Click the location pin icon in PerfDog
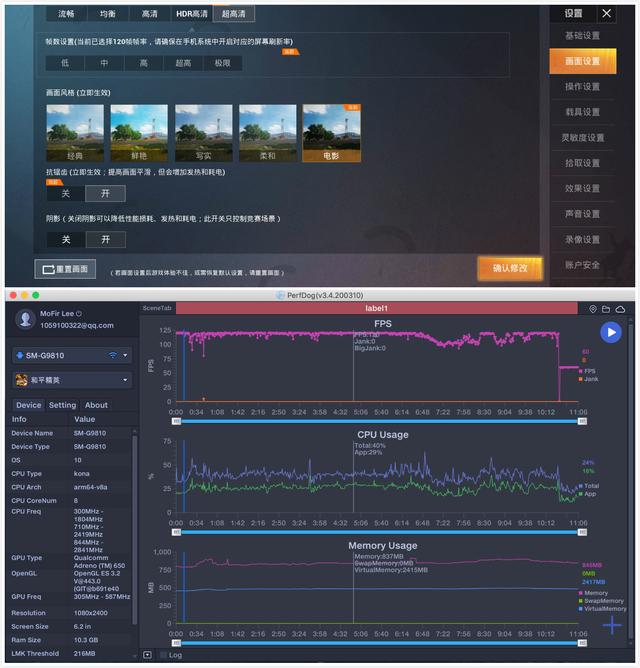 (x=593, y=309)
